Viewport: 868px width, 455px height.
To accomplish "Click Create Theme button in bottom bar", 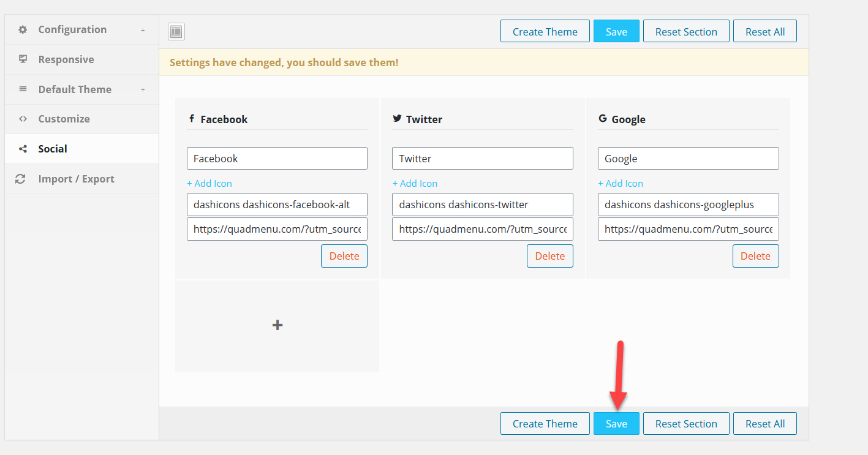I will click(545, 423).
